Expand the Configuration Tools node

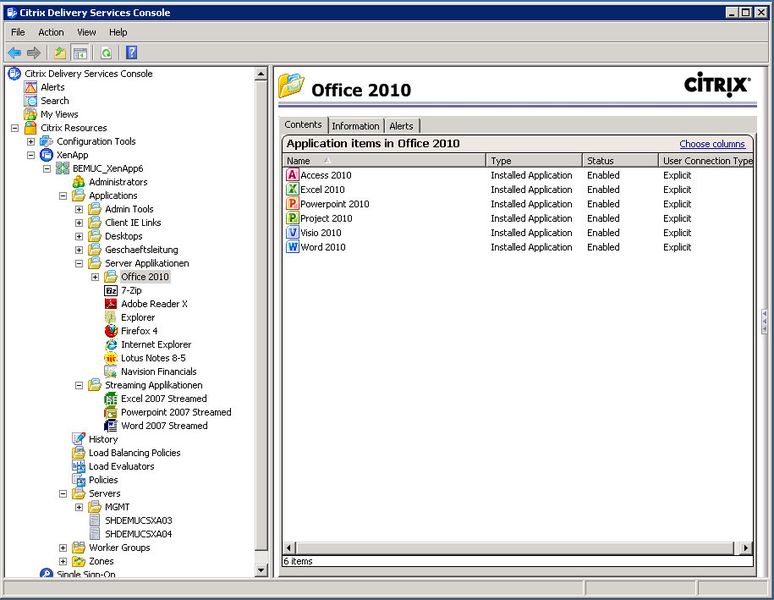(x=31, y=142)
